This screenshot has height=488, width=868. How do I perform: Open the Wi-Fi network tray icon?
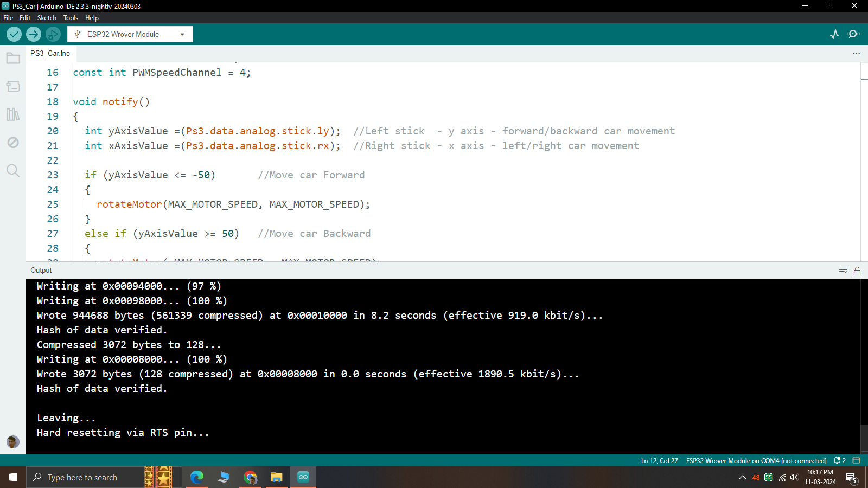click(x=782, y=478)
